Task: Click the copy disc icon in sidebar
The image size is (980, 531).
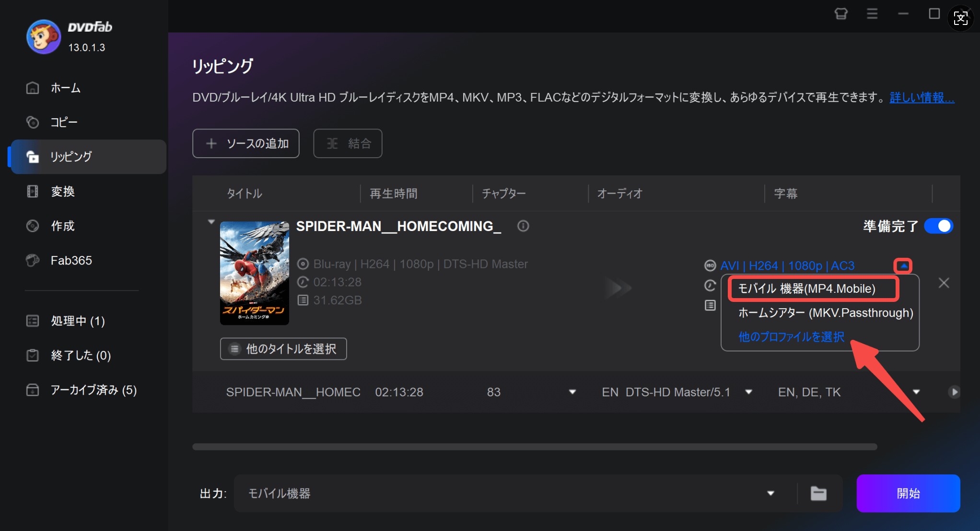Action: [33, 122]
